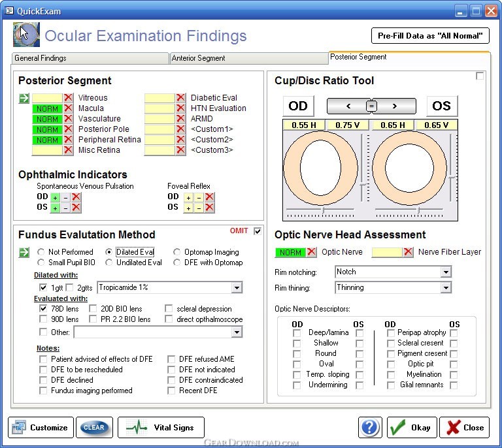Clear OD venous pulsation red X
This screenshot has height=448, width=502.
coord(76,197)
